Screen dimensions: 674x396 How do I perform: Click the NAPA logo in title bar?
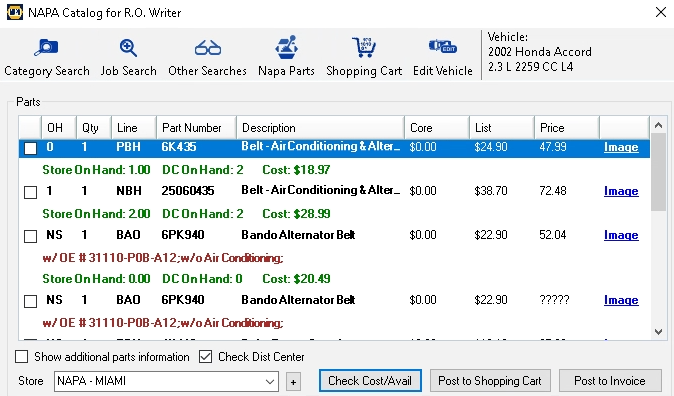click(x=15, y=12)
